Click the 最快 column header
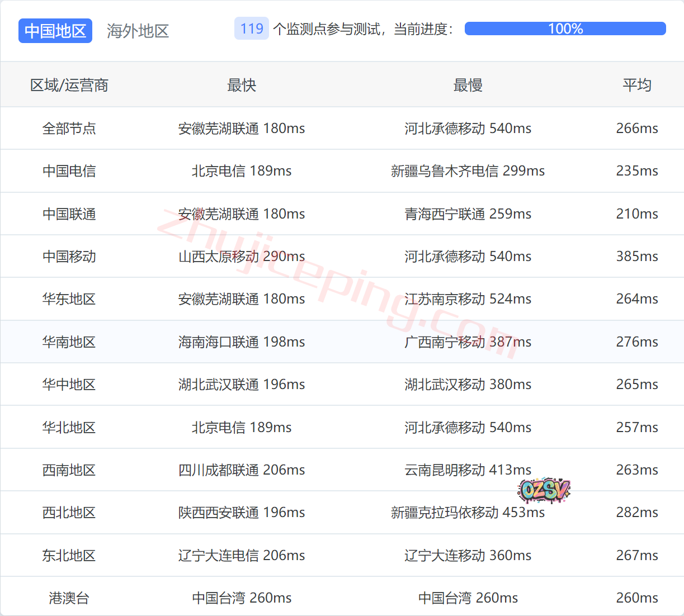Viewport: 684px width, 616px height. (x=241, y=85)
